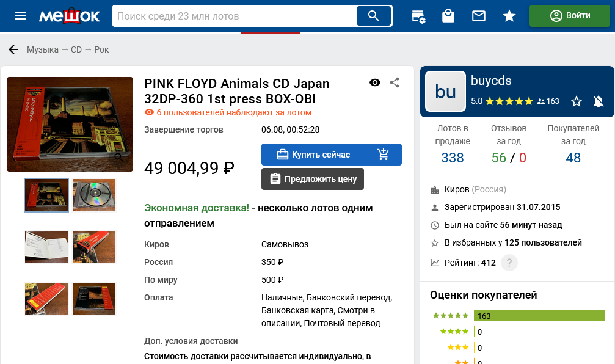Add seller buycds to favorites star
This screenshot has width=615, height=364.
[x=576, y=101]
